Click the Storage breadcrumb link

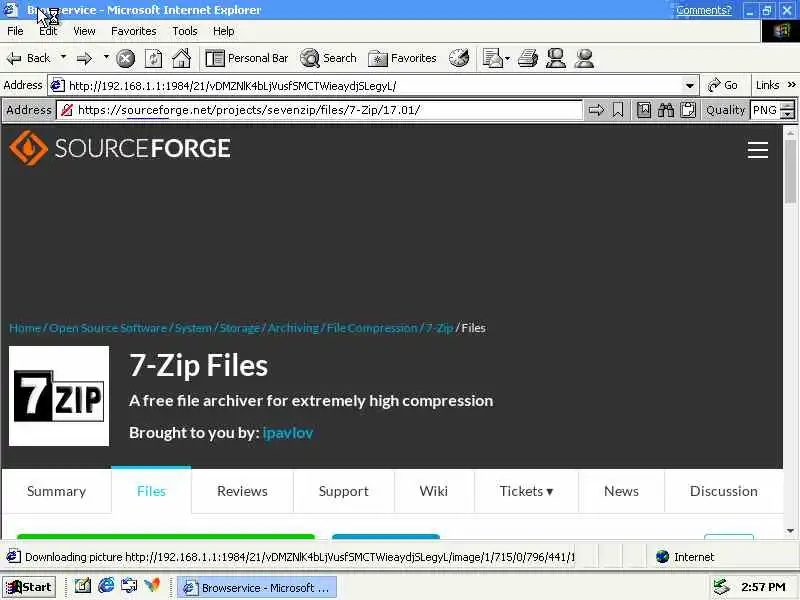pyautogui.click(x=240, y=328)
